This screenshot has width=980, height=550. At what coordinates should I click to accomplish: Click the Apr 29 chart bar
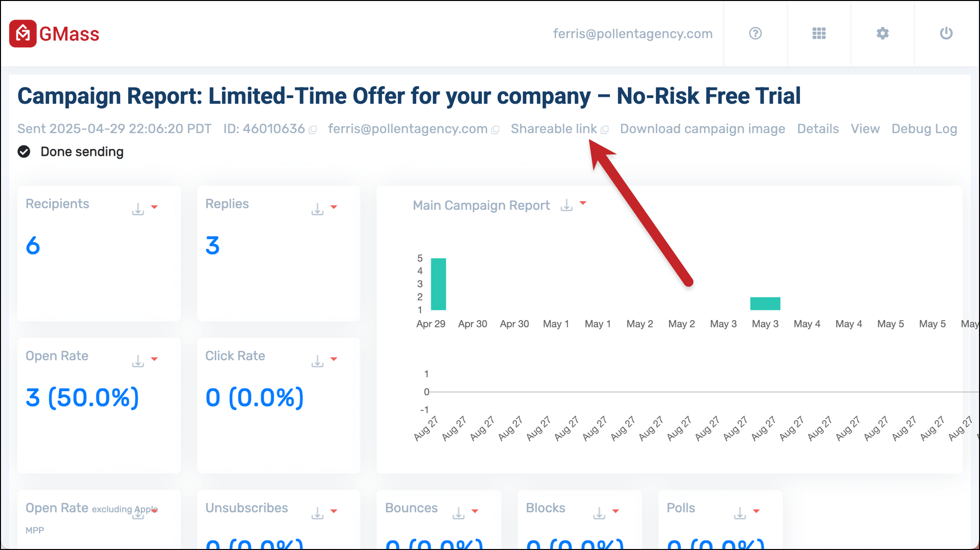[438, 284]
